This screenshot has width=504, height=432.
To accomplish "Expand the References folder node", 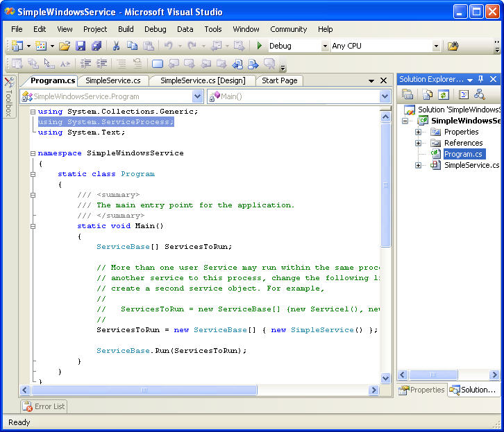I will pos(418,143).
